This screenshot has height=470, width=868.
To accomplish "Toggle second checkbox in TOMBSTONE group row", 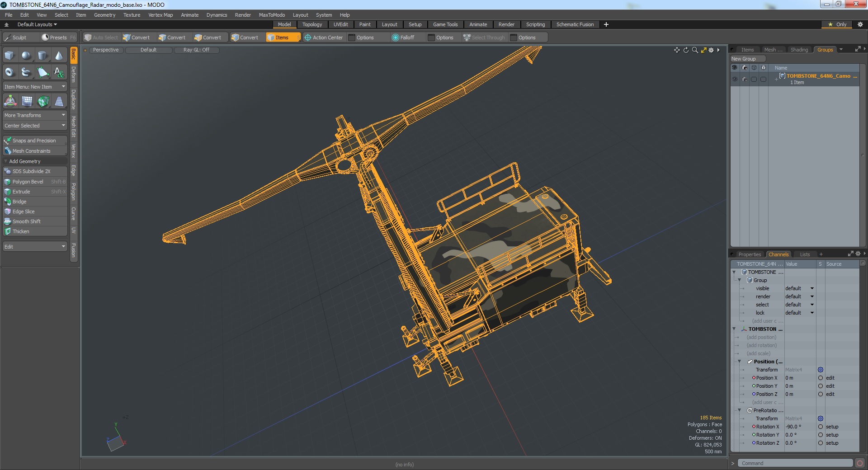I will tap(763, 79).
